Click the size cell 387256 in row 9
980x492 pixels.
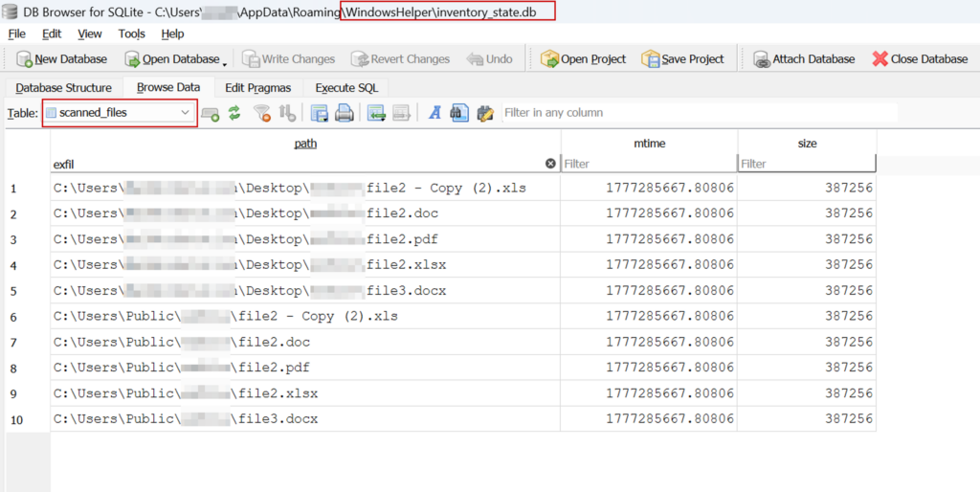(x=807, y=393)
